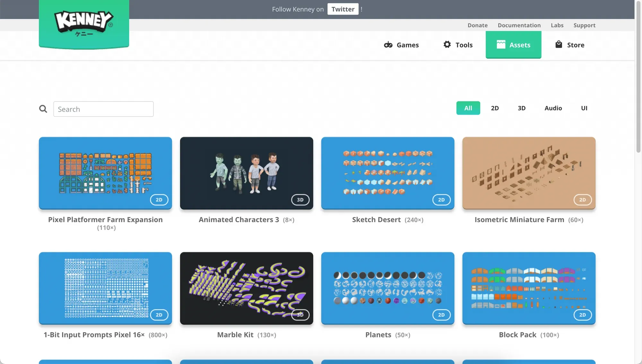642x364 pixels.
Task: Click the 3D badge on Animated Characters 3
Action: [300, 200]
